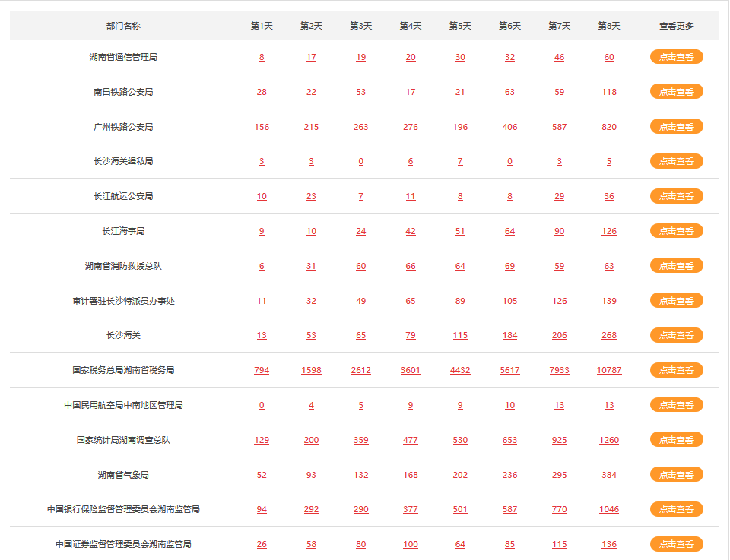Click 第1天 value 26 for 中国证券监督管理委员会湖南监管局
The height and width of the screenshot is (560, 730).
(262, 544)
